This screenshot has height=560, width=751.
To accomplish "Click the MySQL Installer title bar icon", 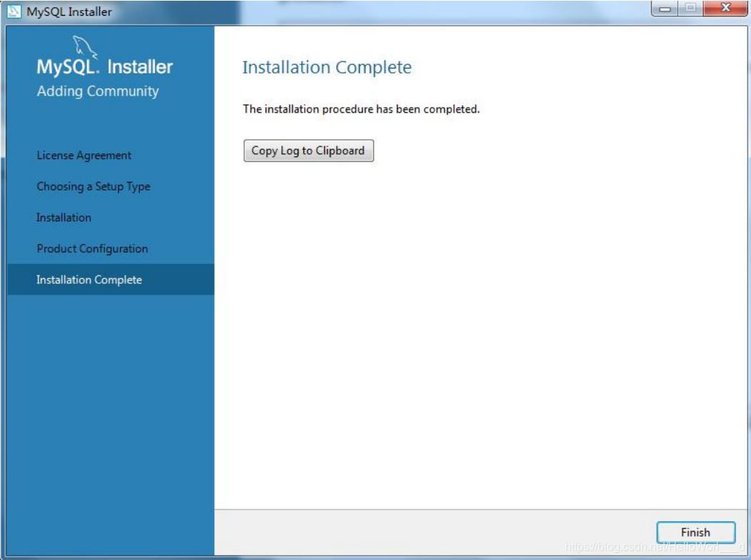I will tap(14, 11).
